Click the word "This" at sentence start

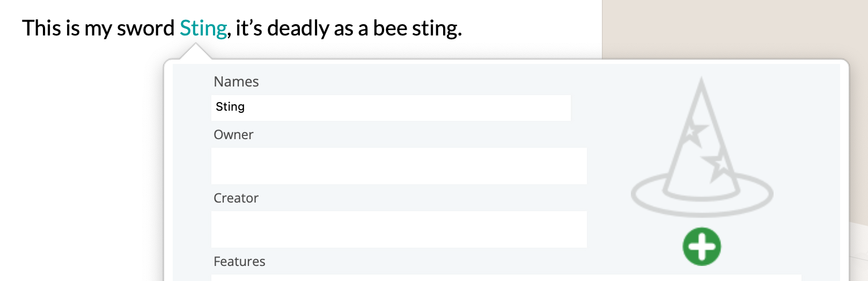(x=41, y=28)
